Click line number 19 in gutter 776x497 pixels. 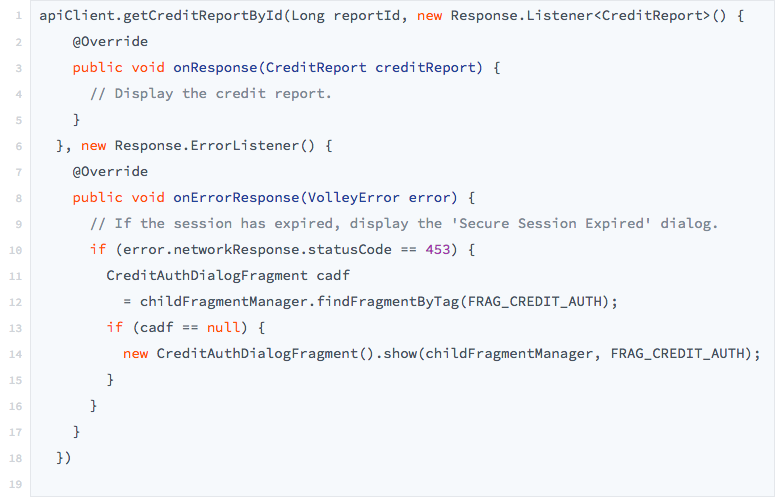15,484
